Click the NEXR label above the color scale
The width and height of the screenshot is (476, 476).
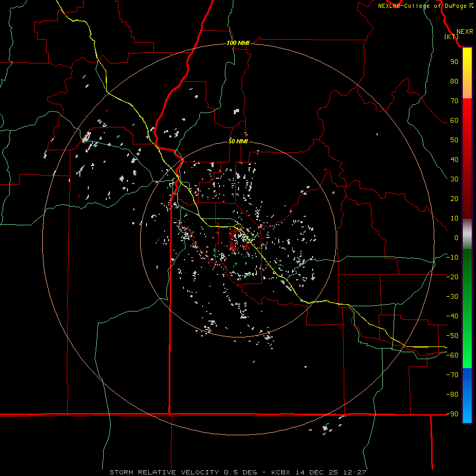point(464,32)
